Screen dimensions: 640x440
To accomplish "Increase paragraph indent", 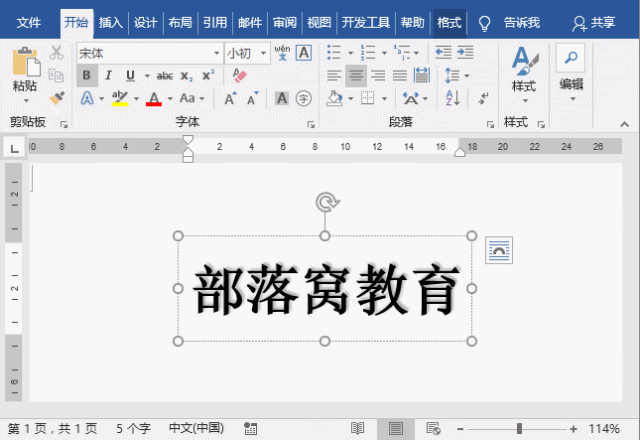I will 465,53.
